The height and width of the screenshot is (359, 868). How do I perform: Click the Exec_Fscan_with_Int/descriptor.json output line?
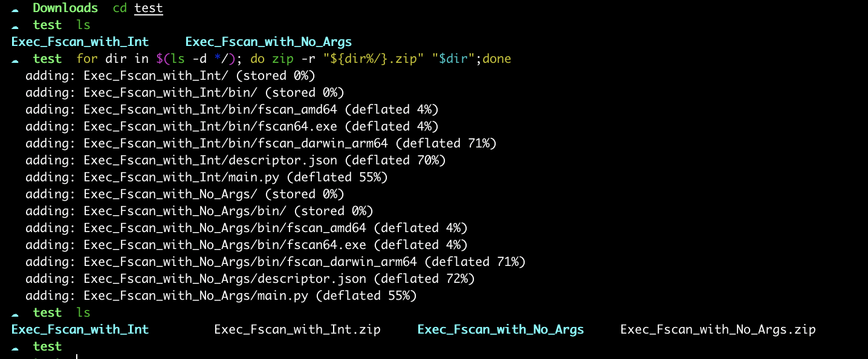coord(235,160)
